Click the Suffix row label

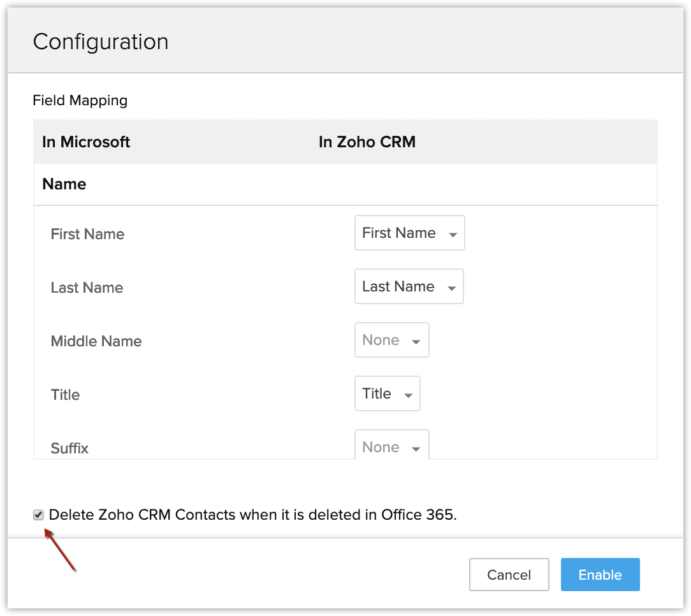coord(69,448)
